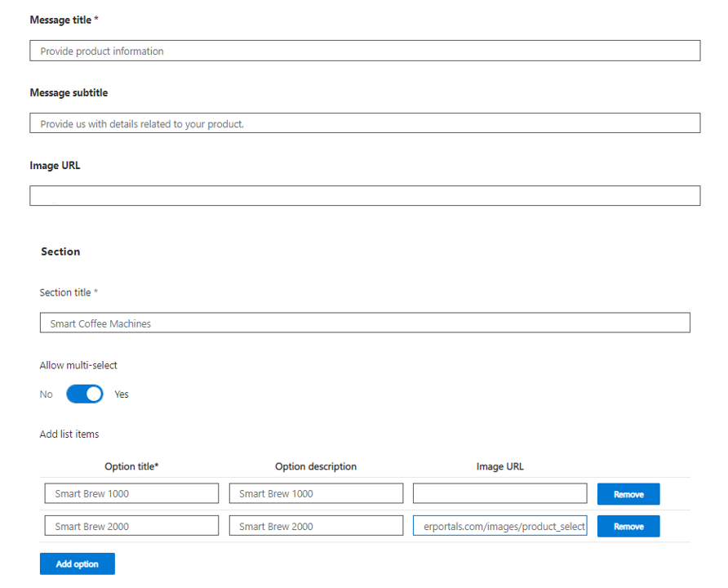The height and width of the screenshot is (588, 728).
Task: Click Smart Brew 2000 option description field
Action: (x=316, y=526)
